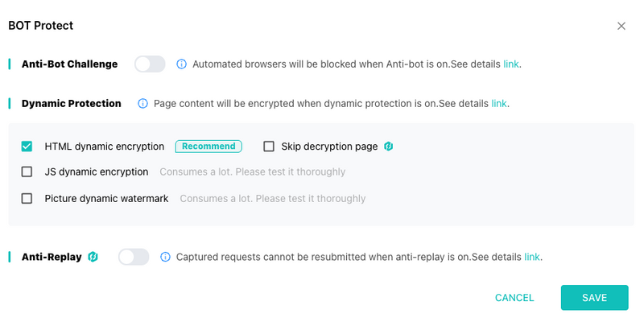Open details link for anti-replay description
Screen dimensions: 644x318
click(532, 257)
